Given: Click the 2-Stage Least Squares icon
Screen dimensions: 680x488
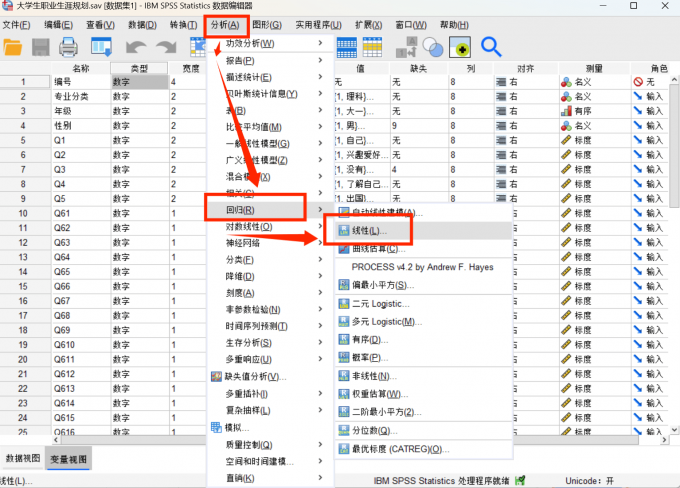Looking at the screenshot, I should tap(344, 412).
